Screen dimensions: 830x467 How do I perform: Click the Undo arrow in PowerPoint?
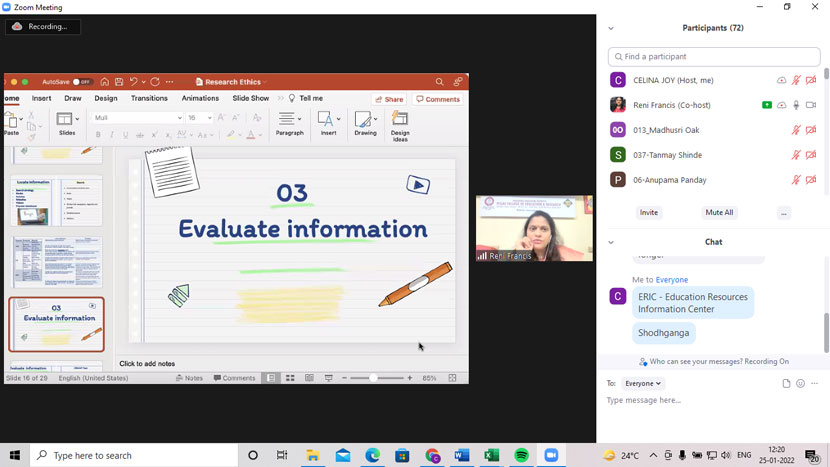click(134, 82)
